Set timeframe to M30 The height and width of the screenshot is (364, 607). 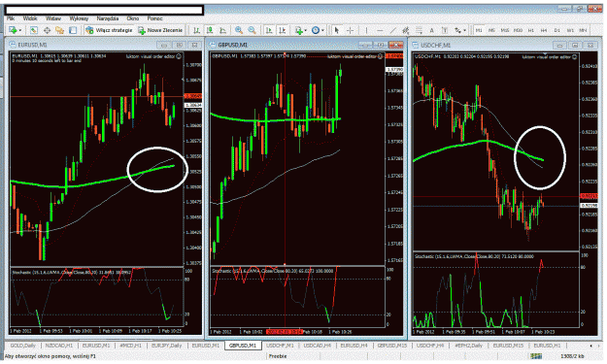point(518,30)
